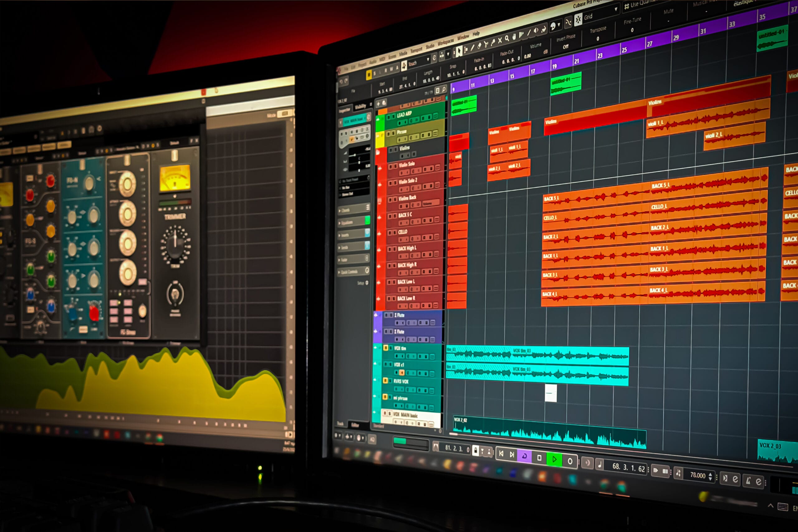Open the Window menu

pos(463,37)
